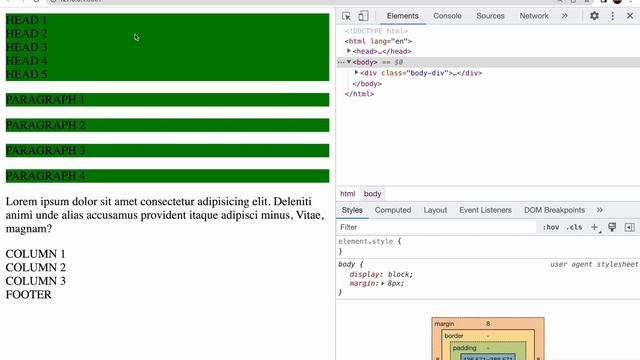Click COLUMN 1 text
Viewport: 640px width, 360px height.
coord(36,254)
